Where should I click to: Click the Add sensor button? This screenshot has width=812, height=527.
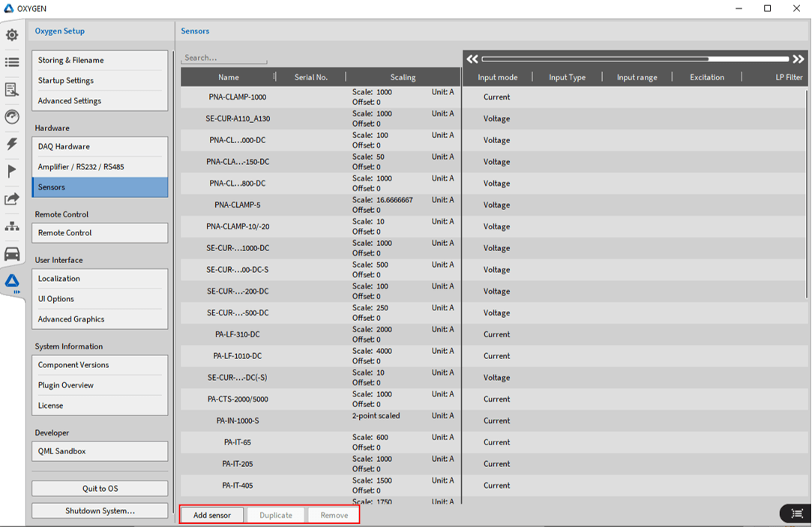click(x=212, y=515)
